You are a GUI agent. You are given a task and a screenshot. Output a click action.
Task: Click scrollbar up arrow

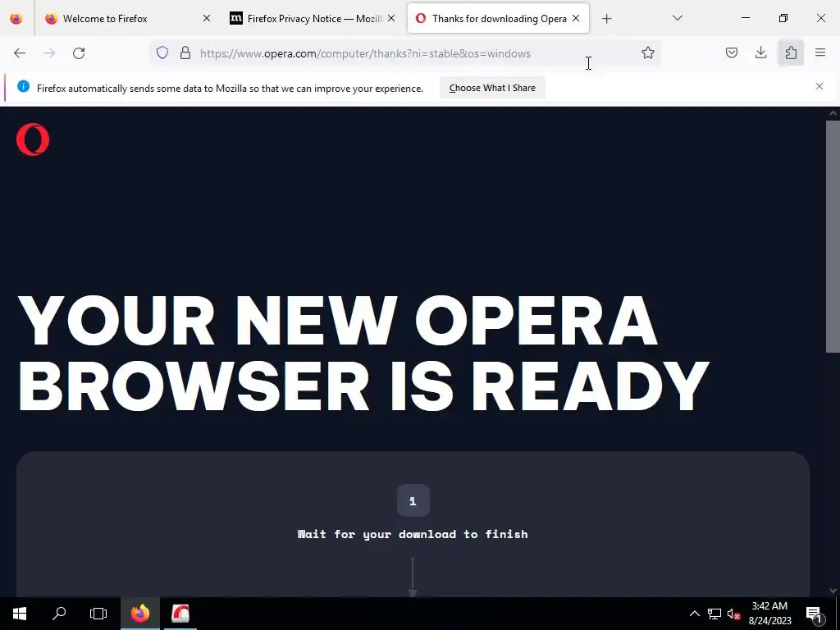833,113
